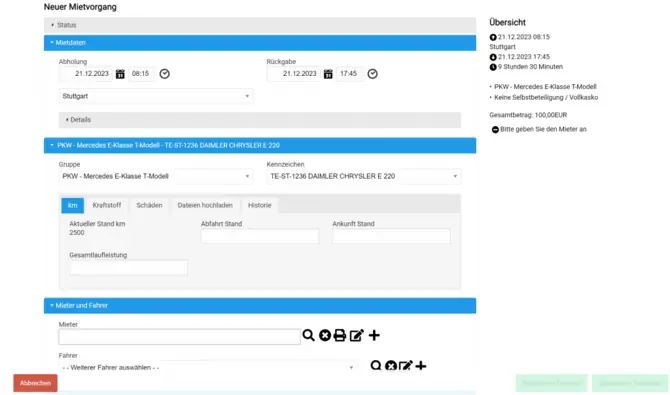
Task: Click the Abholung date field
Action: click(x=85, y=74)
